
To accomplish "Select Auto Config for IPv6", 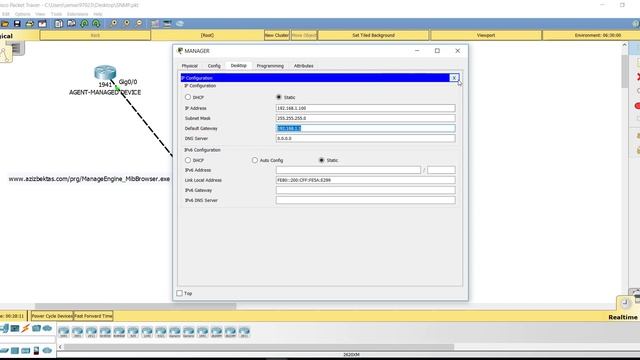I will point(255,160).
